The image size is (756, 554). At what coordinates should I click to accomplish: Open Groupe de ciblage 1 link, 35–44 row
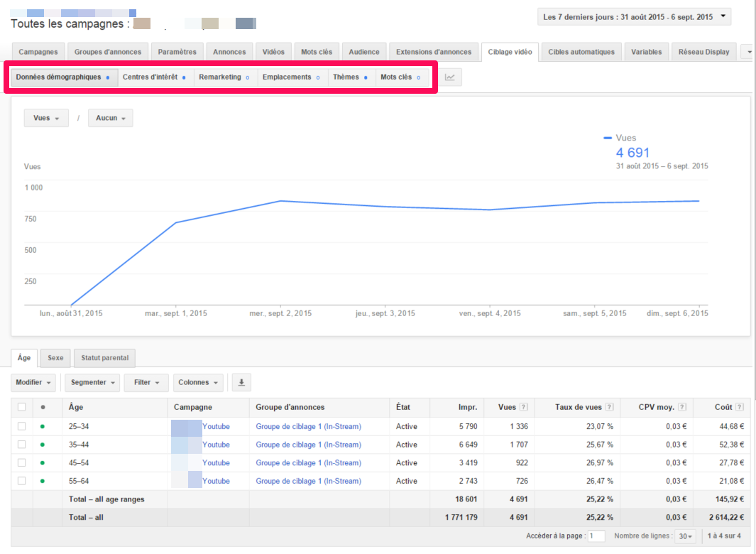pos(309,445)
